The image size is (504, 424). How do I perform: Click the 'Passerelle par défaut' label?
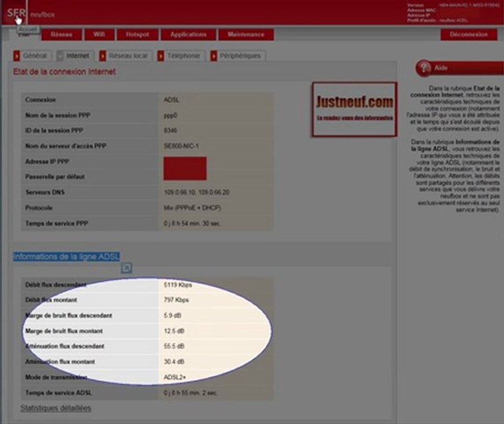(x=55, y=177)
